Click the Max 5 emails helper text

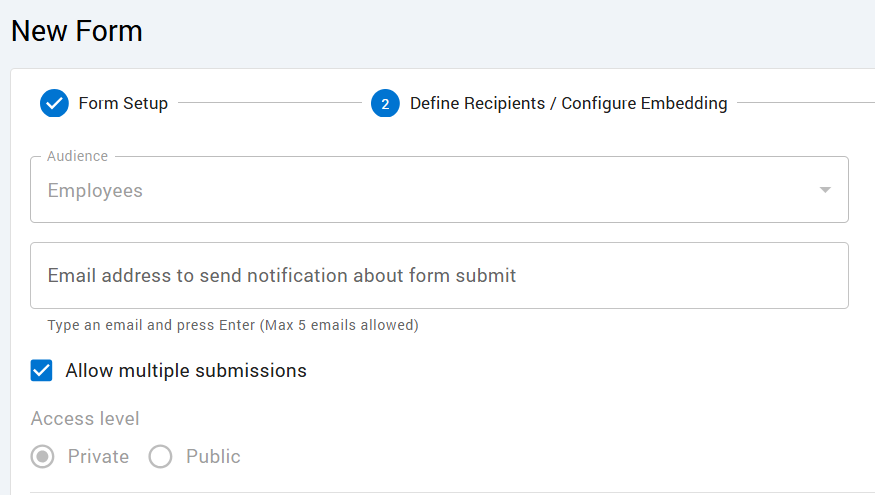click(x=233, y=325)
